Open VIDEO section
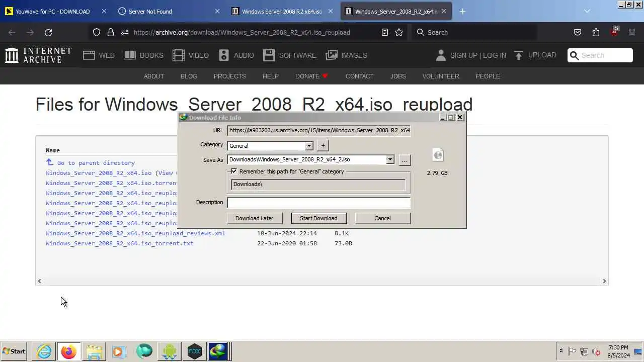Screen dimensions: 644x362 coord(191,55)
